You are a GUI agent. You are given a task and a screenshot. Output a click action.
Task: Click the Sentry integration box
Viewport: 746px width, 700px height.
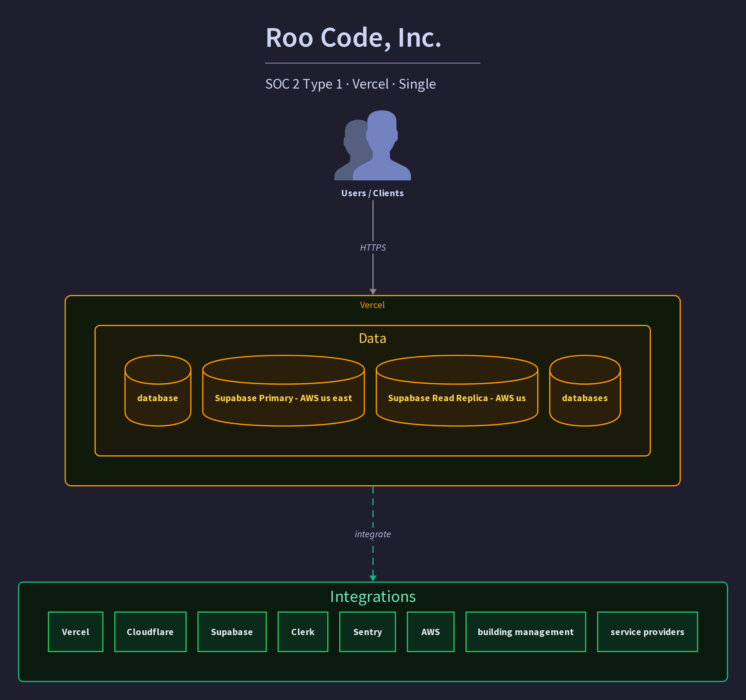click(x=367, y=632)
